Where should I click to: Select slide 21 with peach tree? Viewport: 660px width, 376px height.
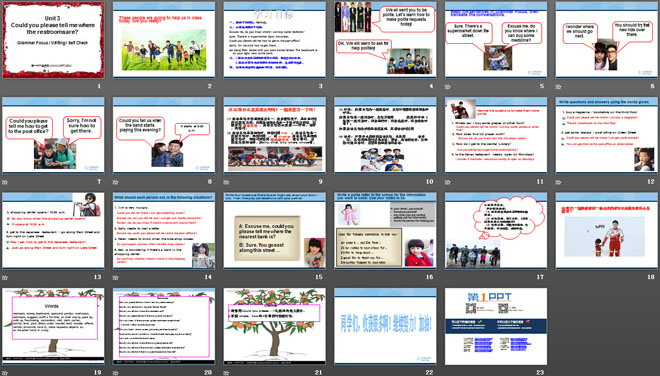click(274, 326)
